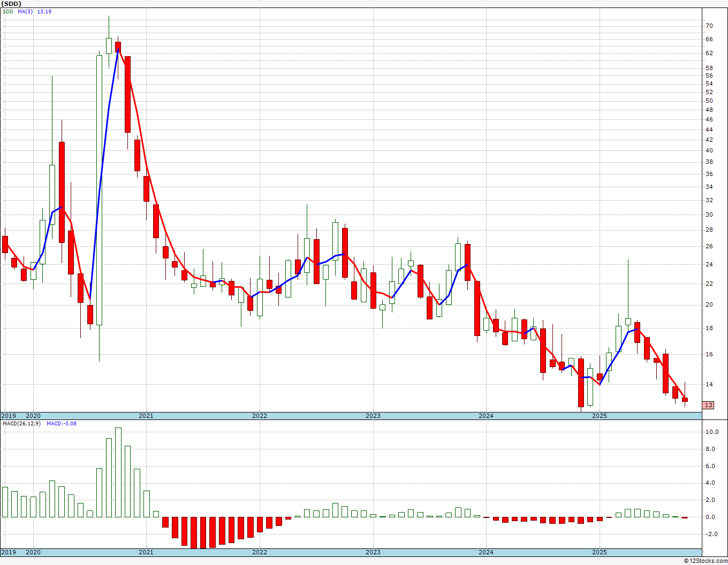Click 2022 on the price chart time axis

[260, 416]
